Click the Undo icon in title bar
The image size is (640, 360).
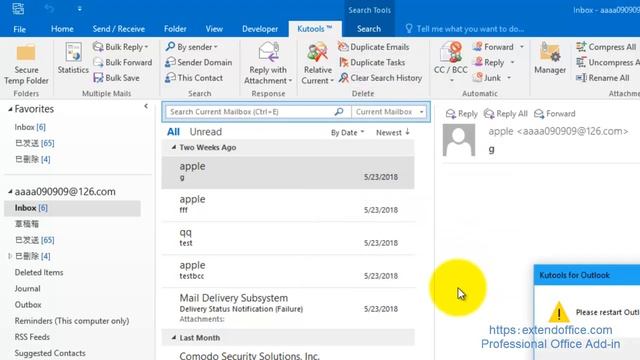[x=49, y=9]
